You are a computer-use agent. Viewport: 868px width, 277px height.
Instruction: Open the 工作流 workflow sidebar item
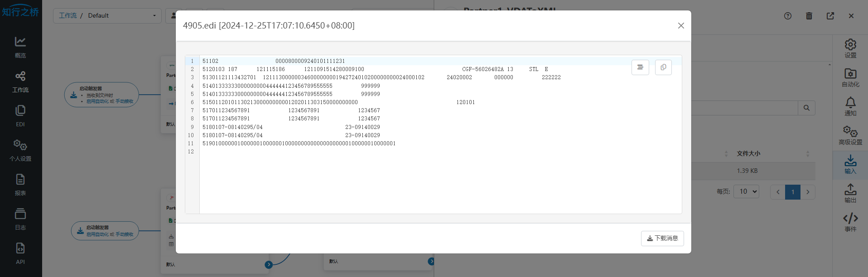pos(20,81)
